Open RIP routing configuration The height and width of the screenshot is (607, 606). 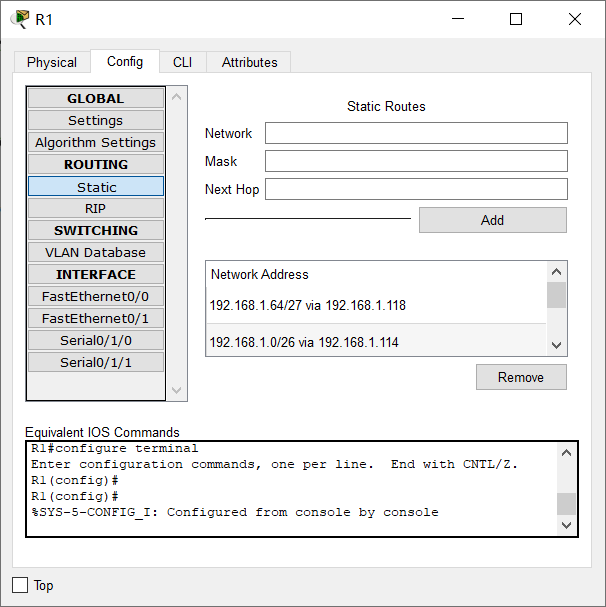click(x=96, y=208)
